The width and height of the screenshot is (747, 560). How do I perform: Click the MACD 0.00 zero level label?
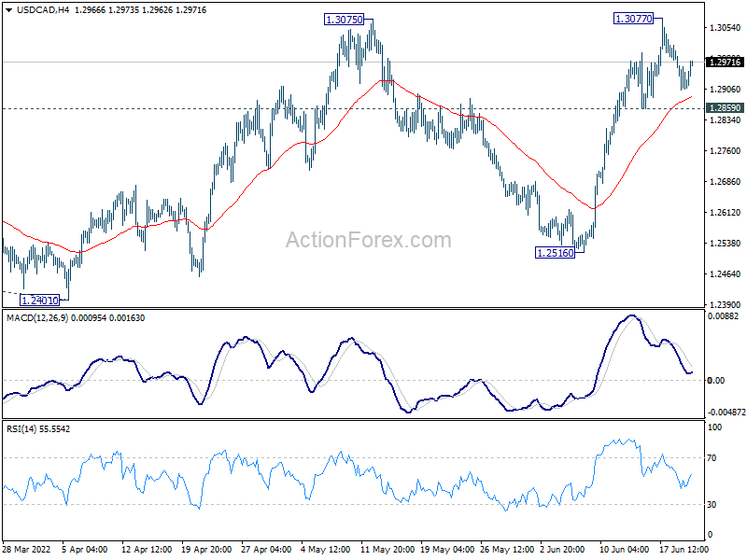[716, 380]
